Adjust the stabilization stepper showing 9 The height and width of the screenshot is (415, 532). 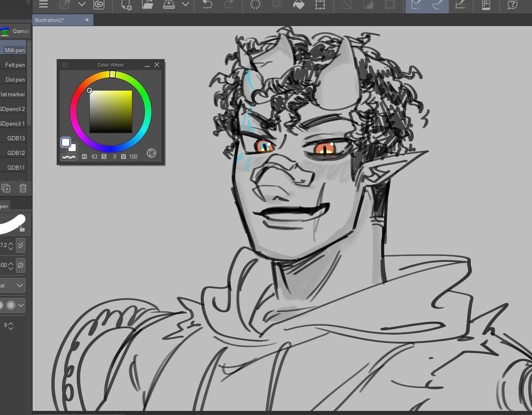pos(11,326)
